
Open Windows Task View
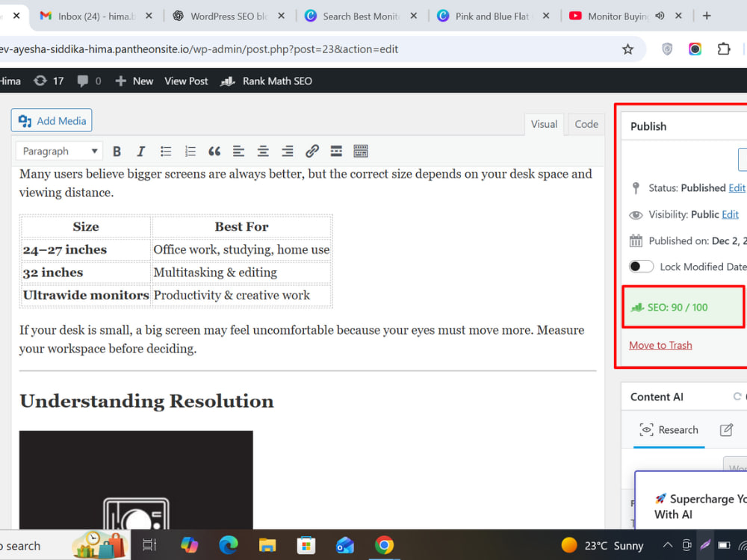point(149,545)
